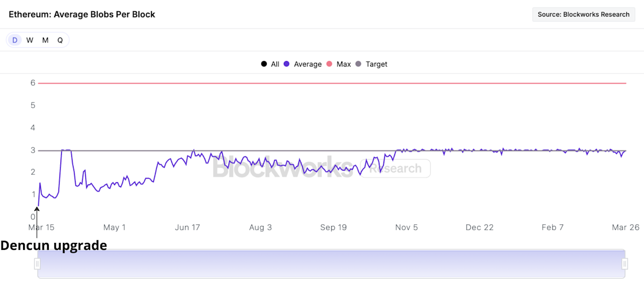Click the y-axis value 0
This screenshot has width=644, height=281.
click(33, 217)
